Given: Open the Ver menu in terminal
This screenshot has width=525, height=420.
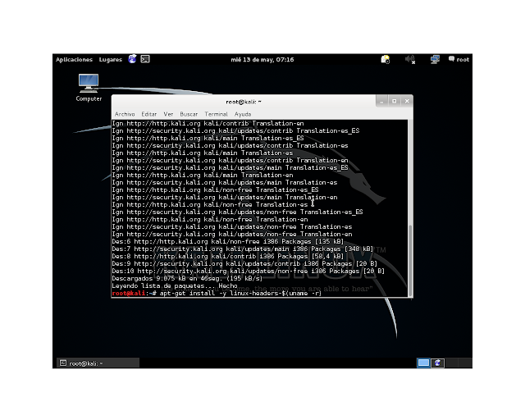Looking at the screenshot, I should 168,114.
